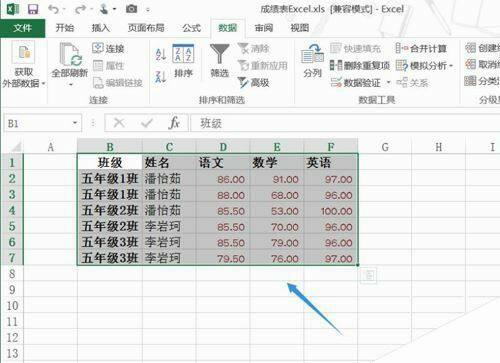Select row 8 header

12,274
